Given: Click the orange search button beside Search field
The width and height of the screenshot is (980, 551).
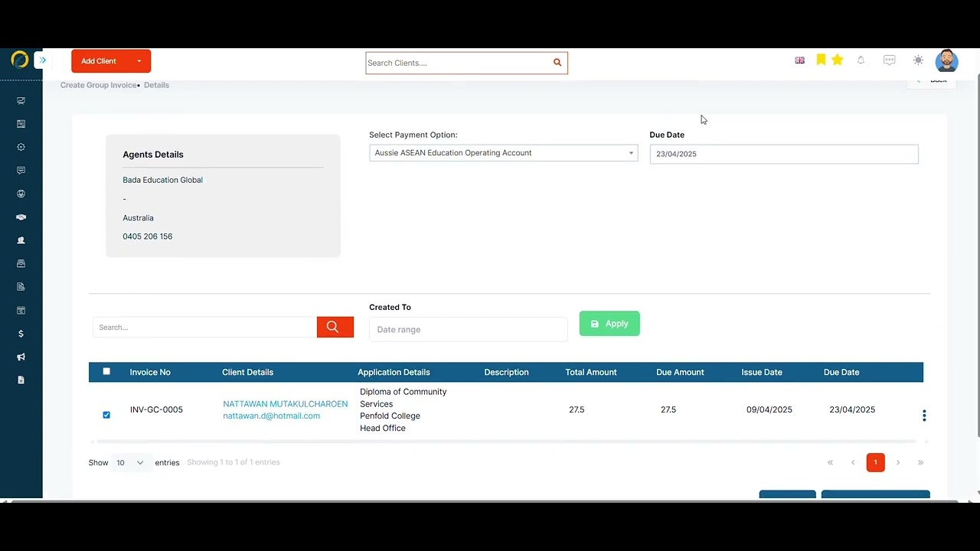Looking at the screenshot, I should pyautogui.click(x=335, y=327).
